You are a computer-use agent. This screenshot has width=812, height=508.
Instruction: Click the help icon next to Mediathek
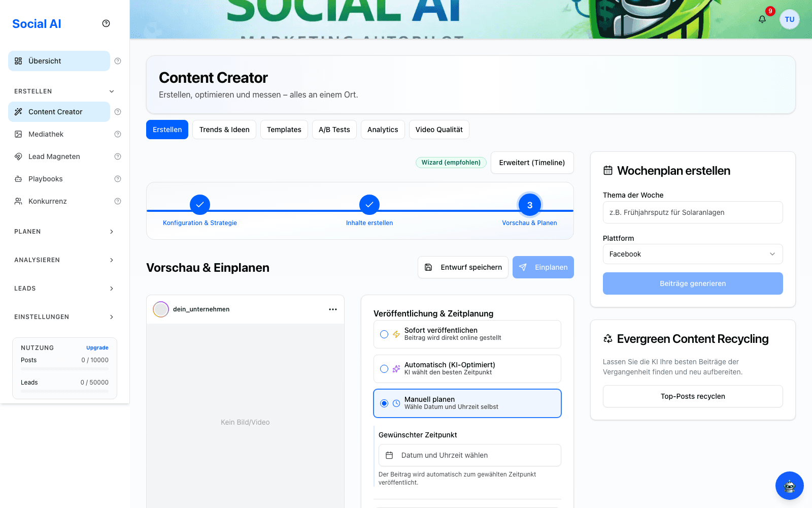118,134
